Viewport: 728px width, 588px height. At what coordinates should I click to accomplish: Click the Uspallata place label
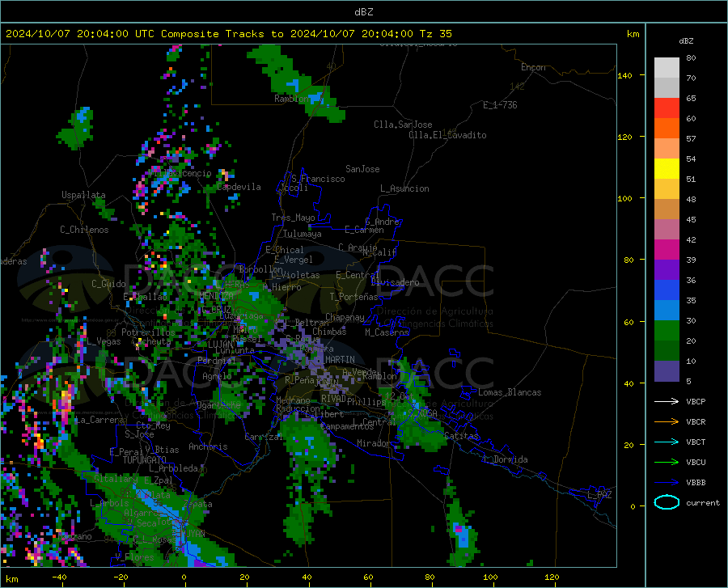pos(83,195)
